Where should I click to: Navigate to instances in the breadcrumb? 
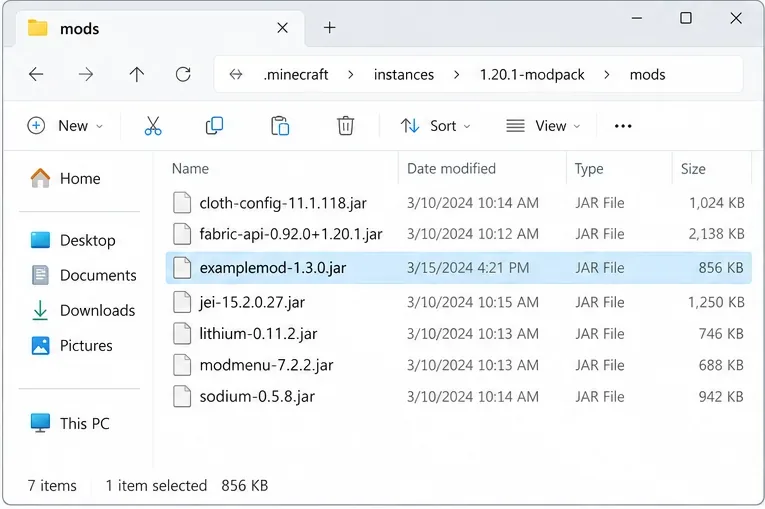pos(403,75)
